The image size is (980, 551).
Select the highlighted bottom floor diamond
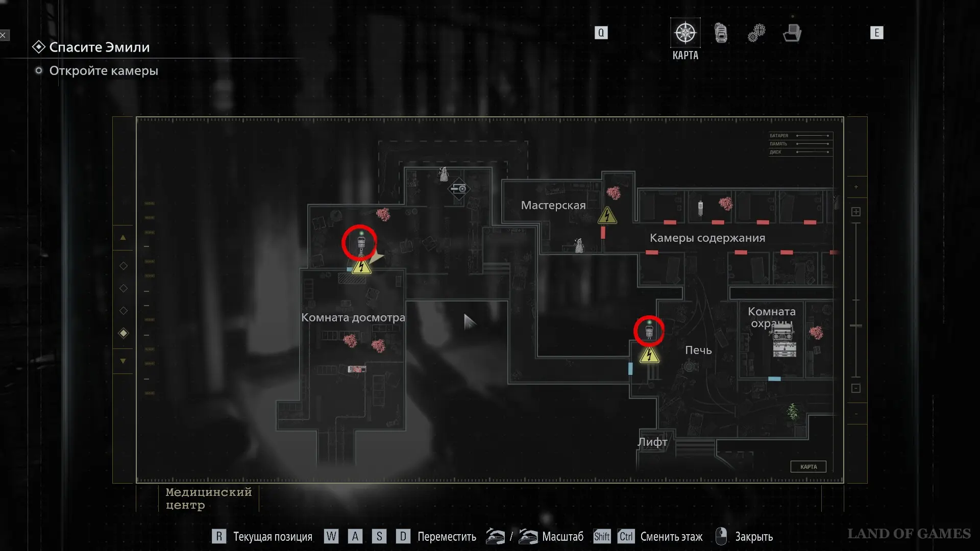123,333
